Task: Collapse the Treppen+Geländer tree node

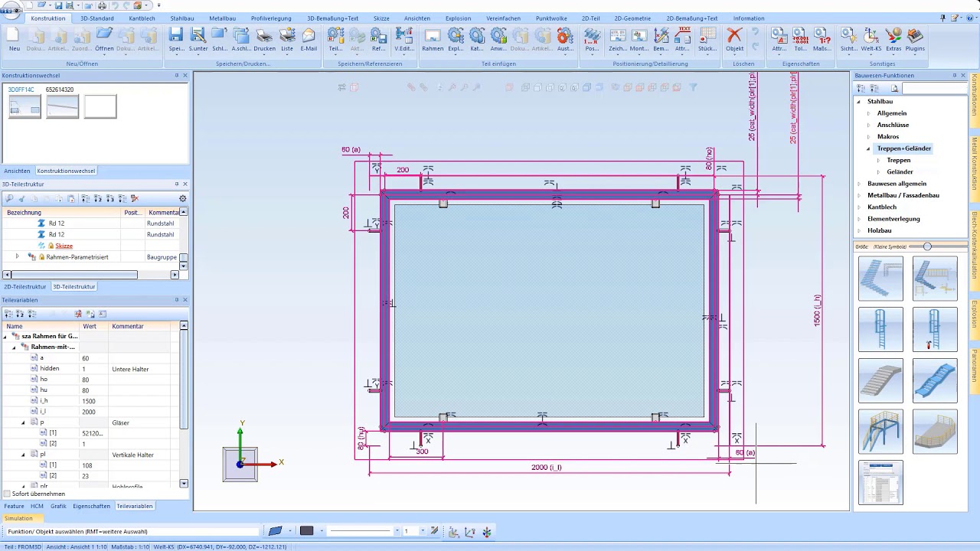Action: click(868, 148)
